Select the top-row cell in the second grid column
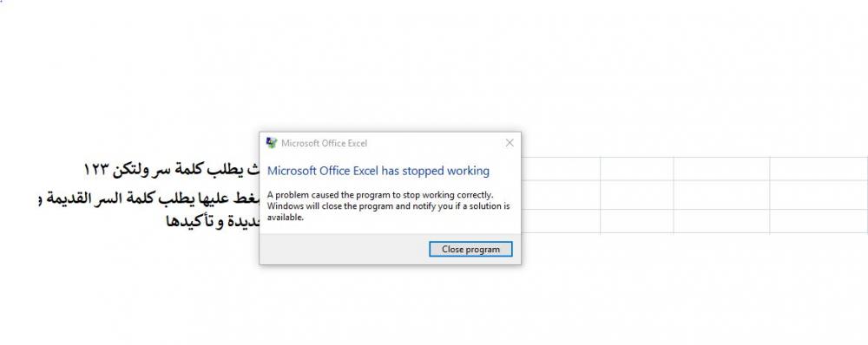 click(636, 169)
